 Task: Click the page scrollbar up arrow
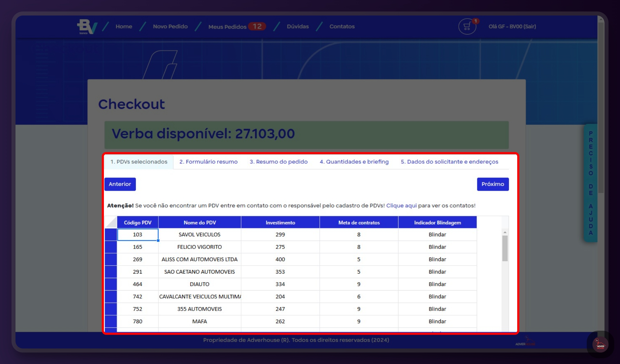[x=601, y=20]
